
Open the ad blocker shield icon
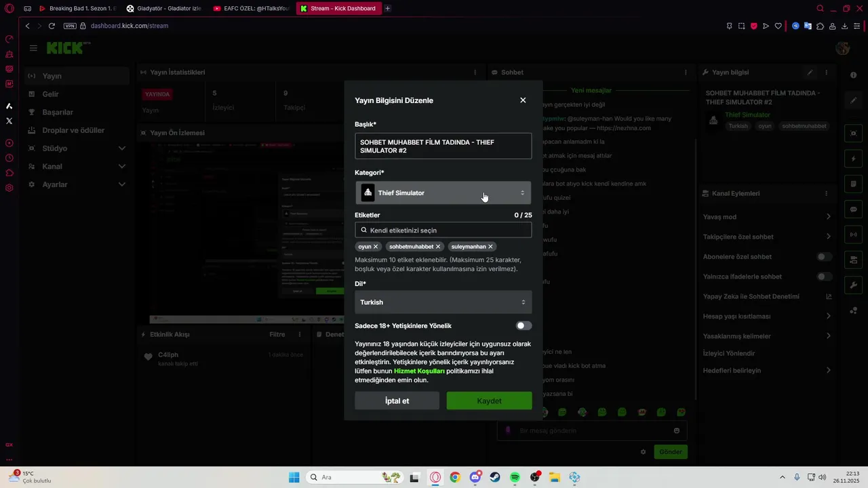(x=753, y=26)
